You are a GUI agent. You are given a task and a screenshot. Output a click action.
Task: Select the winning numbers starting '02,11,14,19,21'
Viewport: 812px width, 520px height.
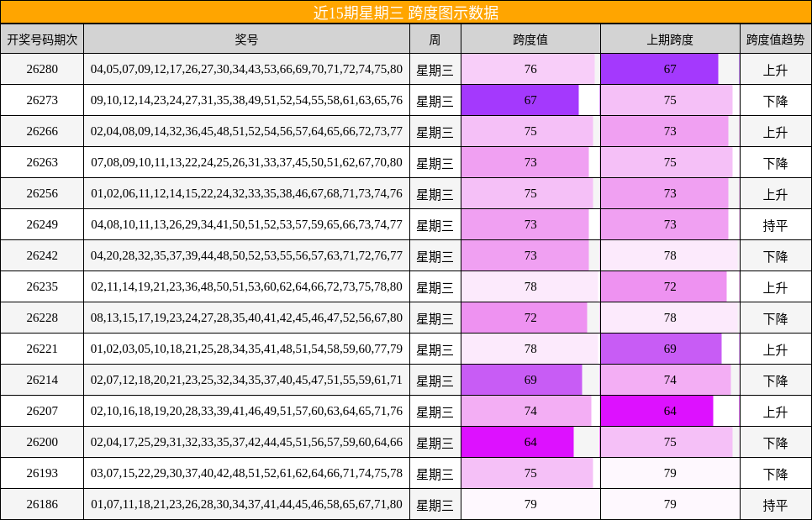(246, 286)
